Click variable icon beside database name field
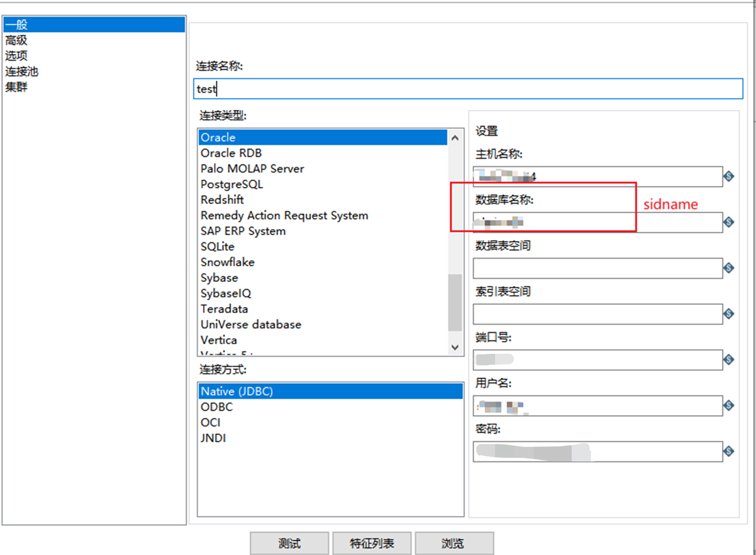Viewport: 756px width, 555px height. (728, 222)
